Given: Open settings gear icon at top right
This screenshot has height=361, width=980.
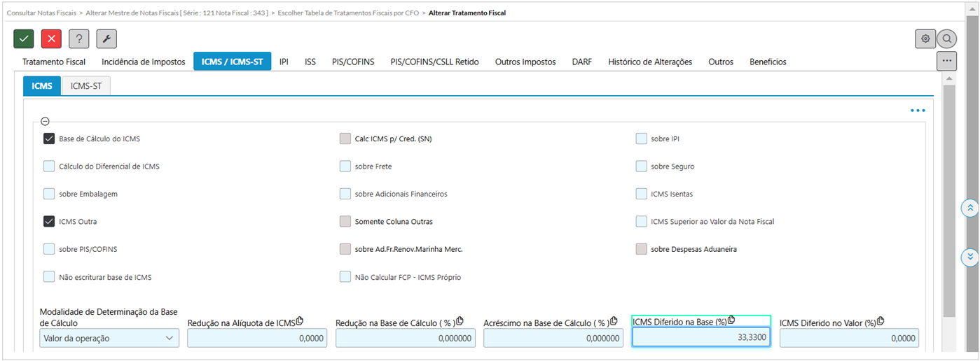Looking at the screenshot, I should [925, 39].
